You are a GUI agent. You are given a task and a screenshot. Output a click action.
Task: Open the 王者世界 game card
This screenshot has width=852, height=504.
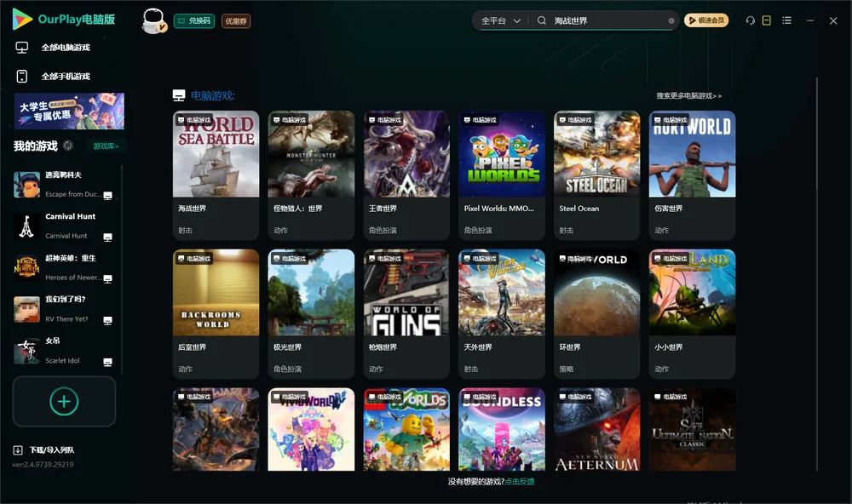pos(406,175)
